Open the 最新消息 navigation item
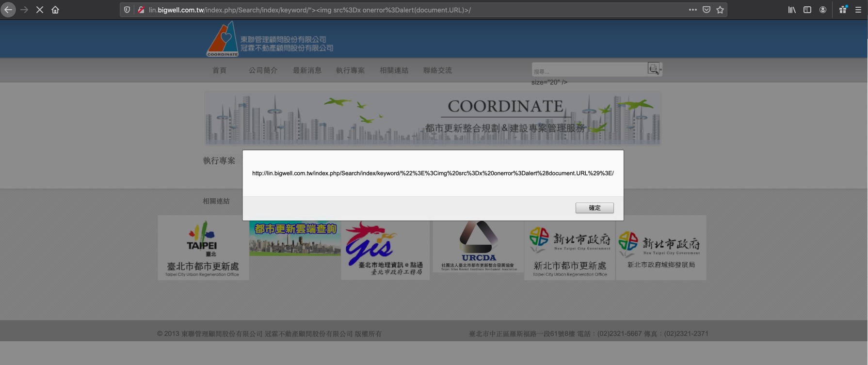Viewport: 868px width, 365px height. click(307, 70)
